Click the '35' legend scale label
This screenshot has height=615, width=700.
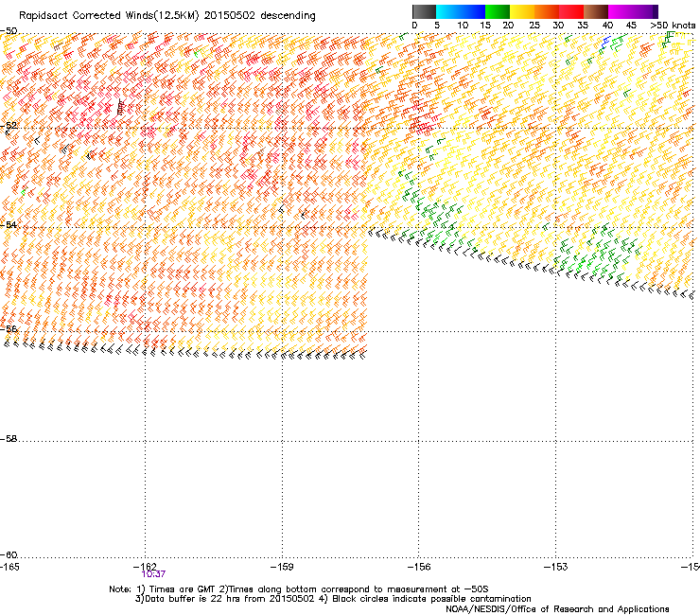click(x=583, y=26)
